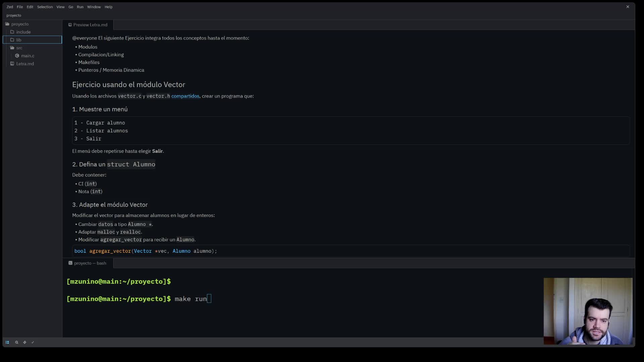Open the lightning bolt icon in status bar
The image size is (644, 362).
tap(24, 342)
